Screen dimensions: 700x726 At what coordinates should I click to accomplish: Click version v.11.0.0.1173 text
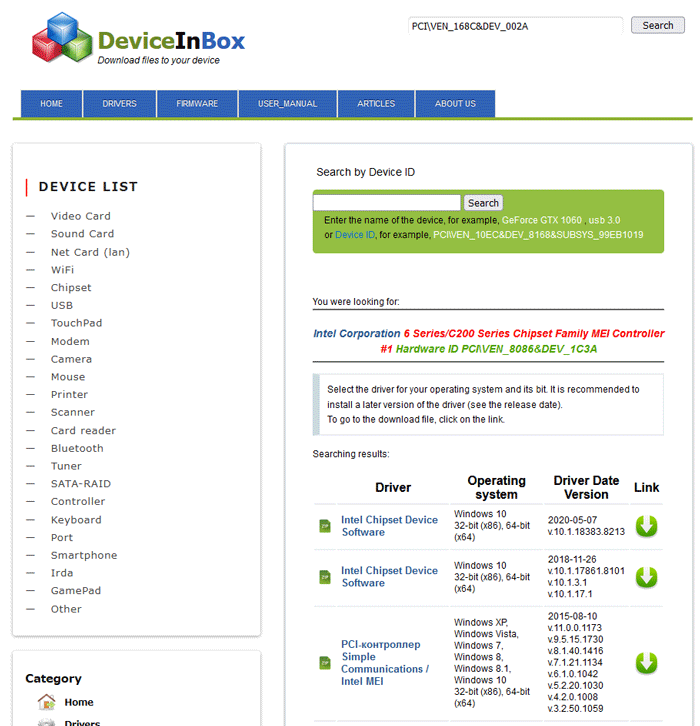click(x=575, y=628)
